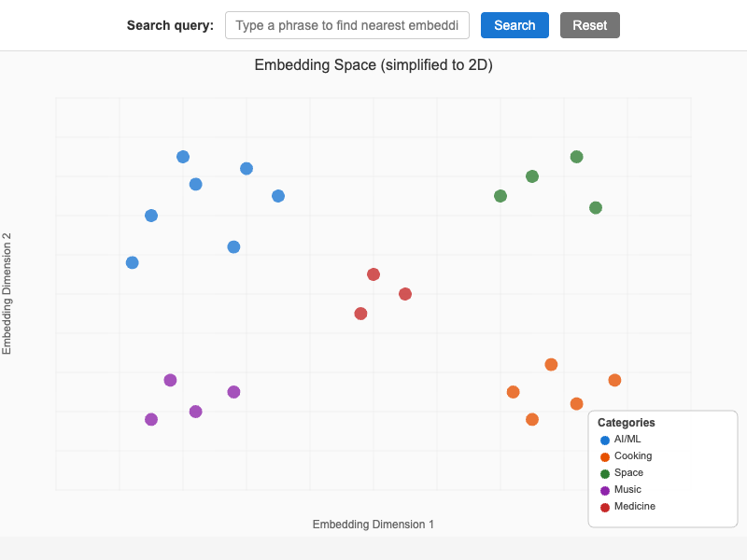Viewport: 747px width, 560px height.
Task: Click the central red Medicine point
Action: coord(404,293)
